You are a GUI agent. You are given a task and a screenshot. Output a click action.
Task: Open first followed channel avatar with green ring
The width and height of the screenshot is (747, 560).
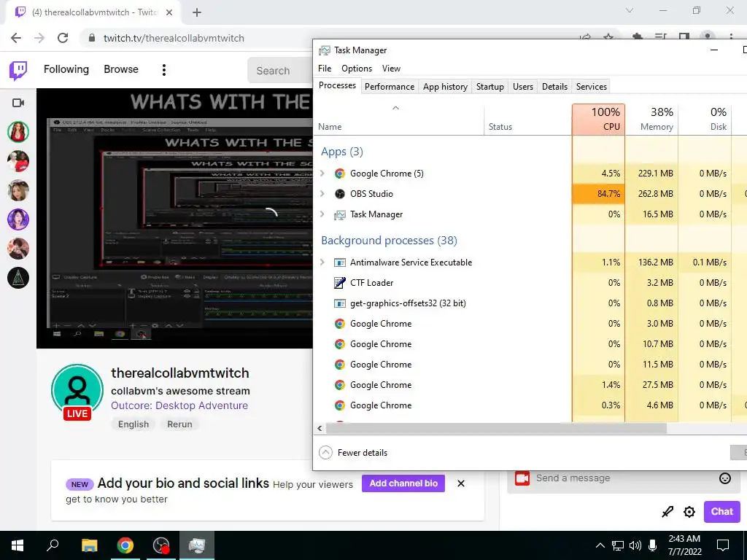tap(18, 132)
